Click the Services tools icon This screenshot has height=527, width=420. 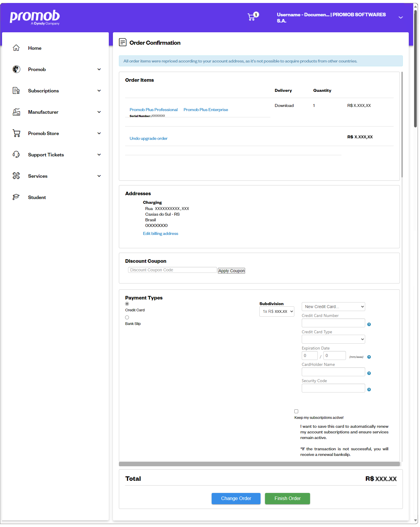click(x=16, y=176)
